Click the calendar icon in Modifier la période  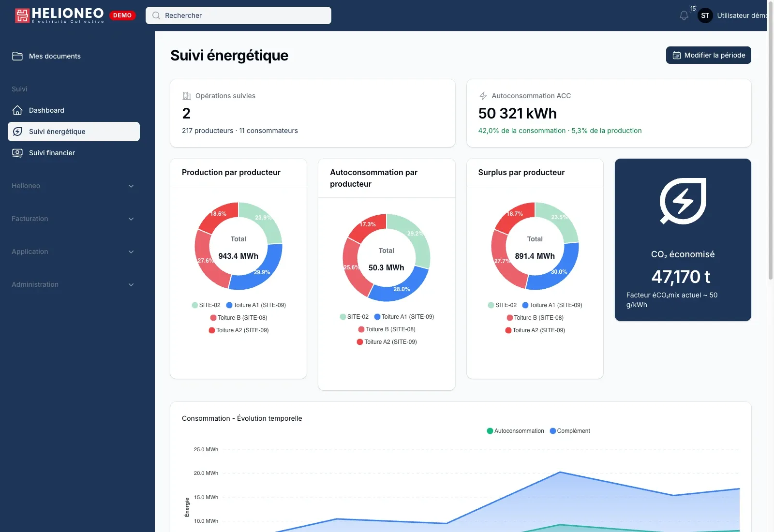(x=677, y=55)
